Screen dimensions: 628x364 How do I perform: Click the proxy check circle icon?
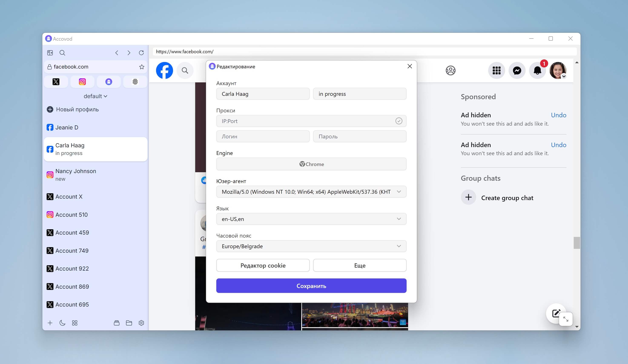[399, 121]
